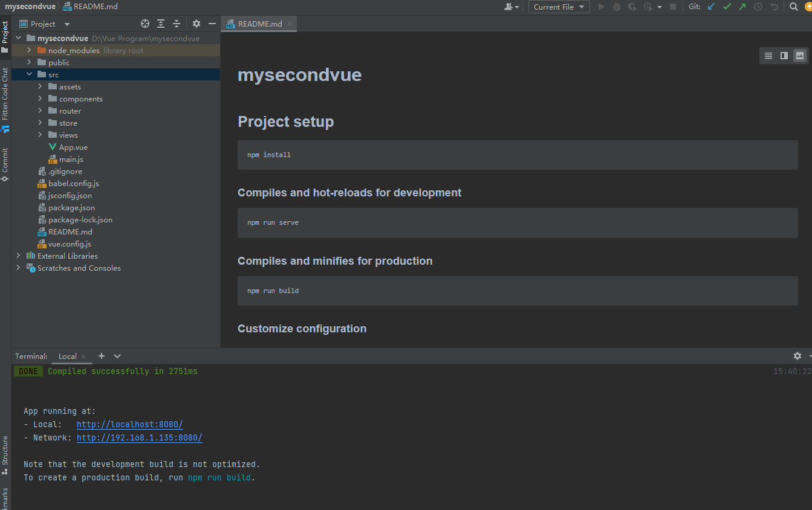Image resolution: width=812 pixels, height=510 pixels.
Task: Select the README.md editor tab
Action: click(x=259, y=24)
